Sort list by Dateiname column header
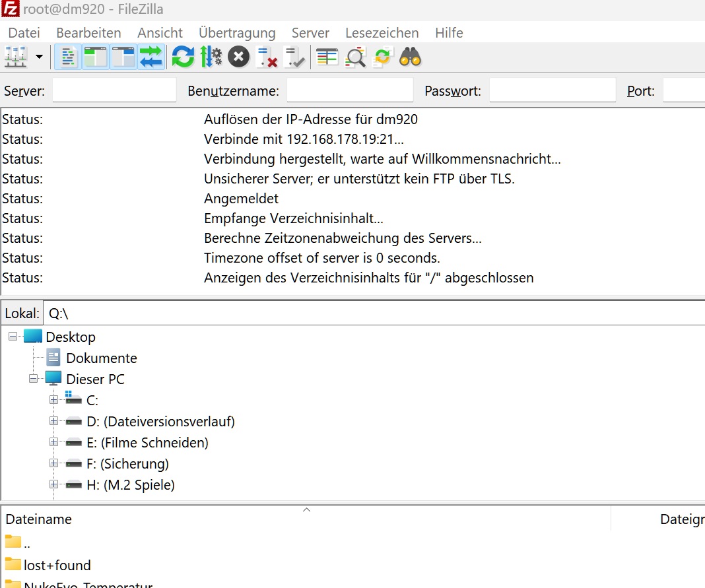The width and height of the screenshot is (705, 588). 38,519
